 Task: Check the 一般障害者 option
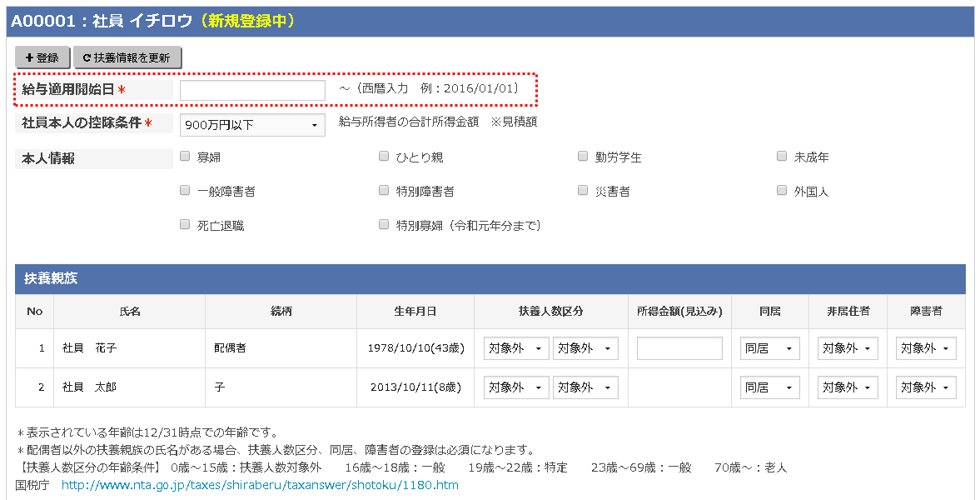click(184, 189)
